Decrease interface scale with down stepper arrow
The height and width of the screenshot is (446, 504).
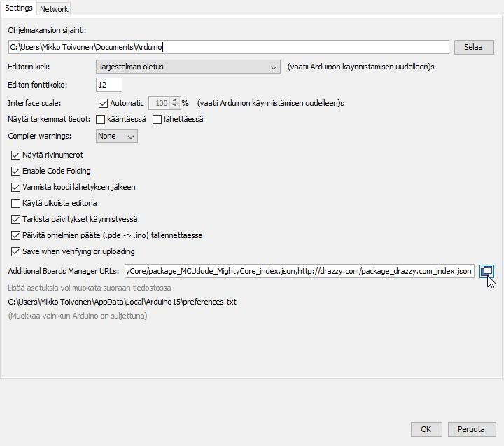click(174, 106)
